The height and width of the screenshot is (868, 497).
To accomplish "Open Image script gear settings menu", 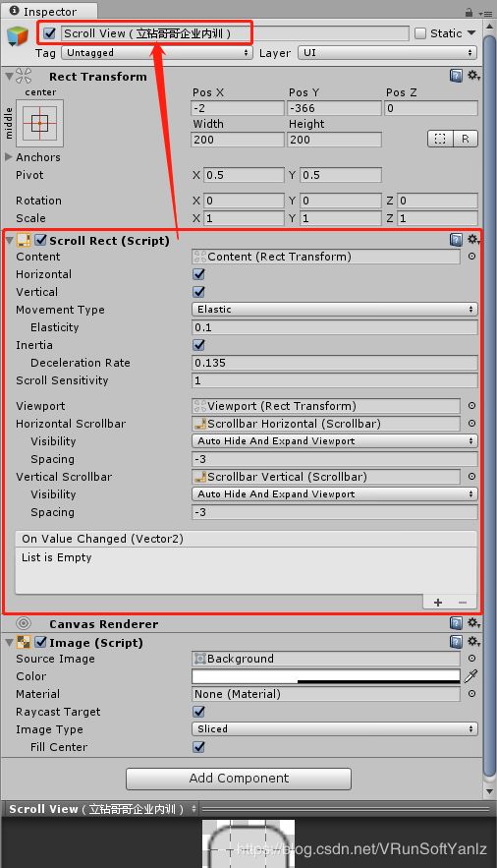I will pos(473,641).
